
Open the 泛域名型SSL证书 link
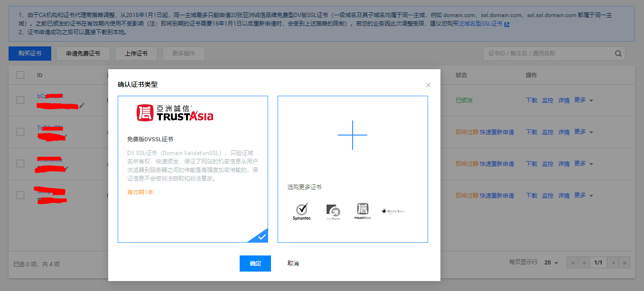coord(480,24)
